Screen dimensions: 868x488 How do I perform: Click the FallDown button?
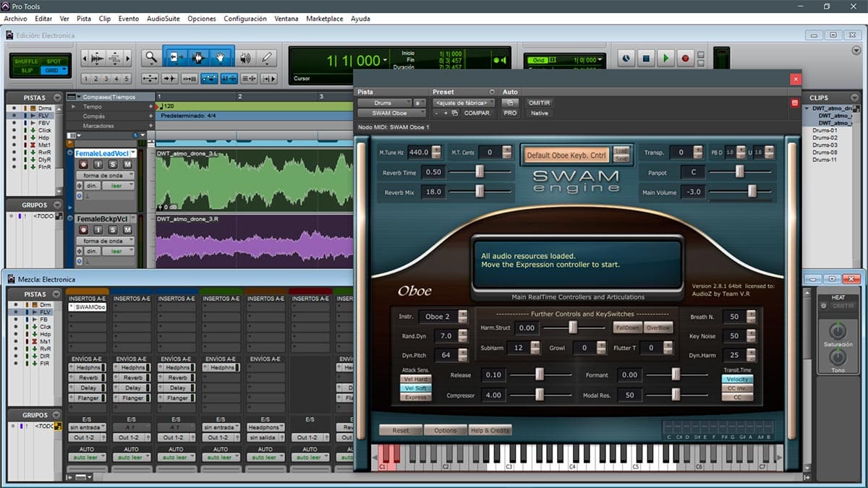(627, 328)
